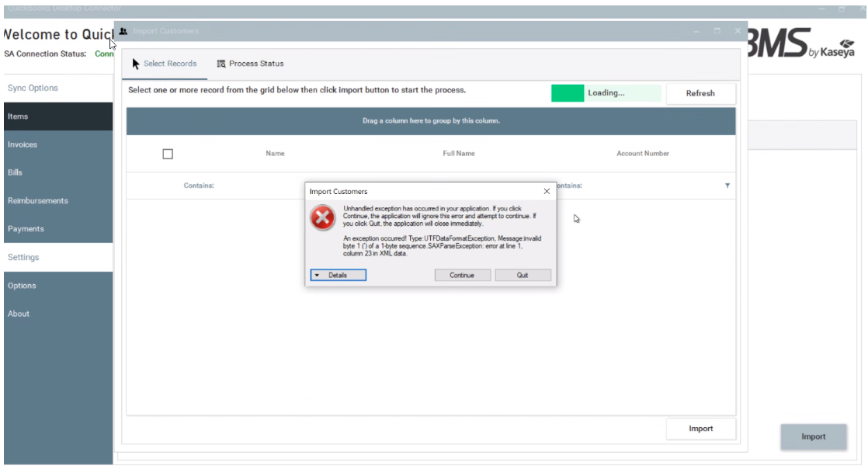Click Continue in the error dialog
868x469 pixels.
click(x=462, y=275)
